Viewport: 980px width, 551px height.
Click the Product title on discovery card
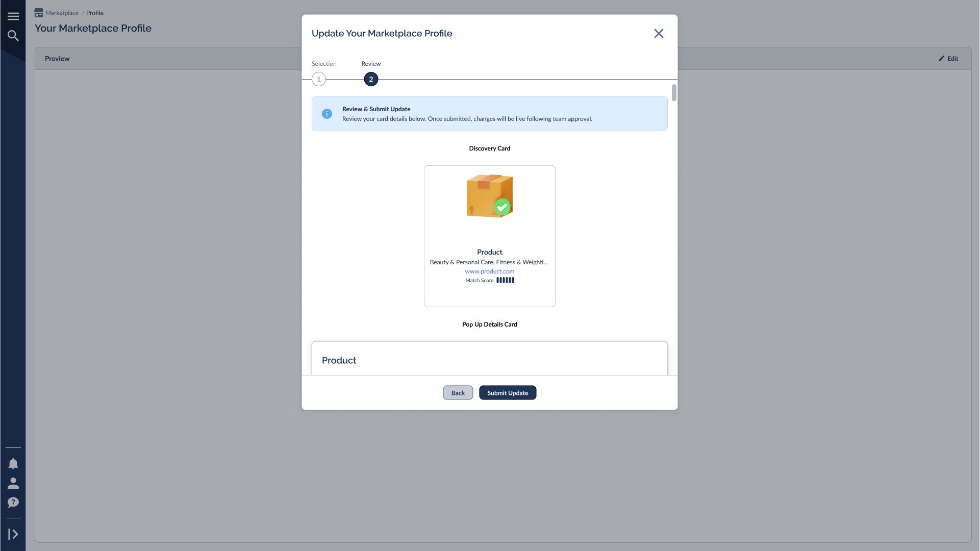(490, 252)
